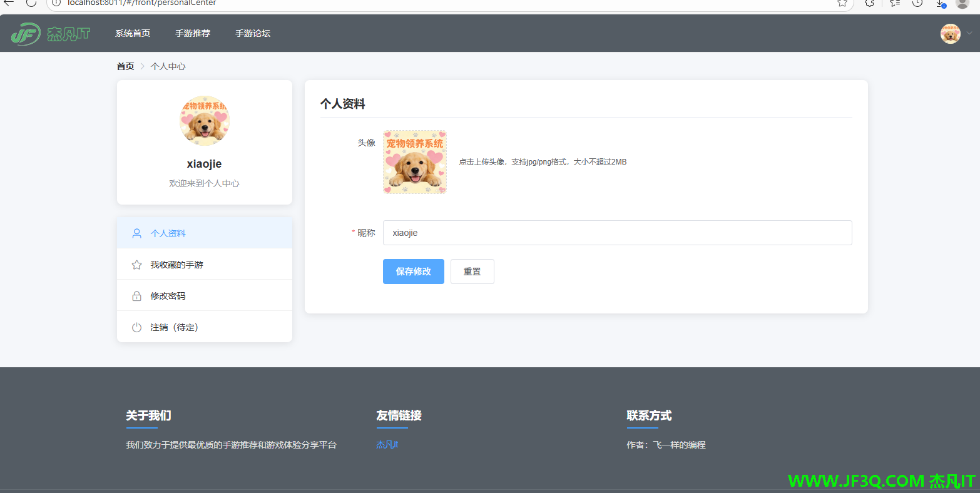Click the browser extensions puzzle icon
The width and height of the screenshot is (980, 493).
tap(869, 4)
